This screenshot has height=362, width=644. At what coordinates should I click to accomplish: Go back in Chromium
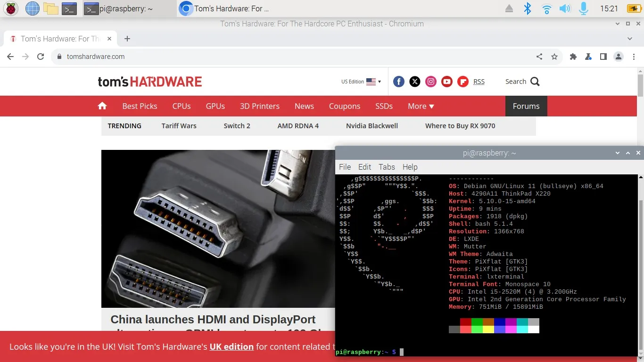point(10,57)
